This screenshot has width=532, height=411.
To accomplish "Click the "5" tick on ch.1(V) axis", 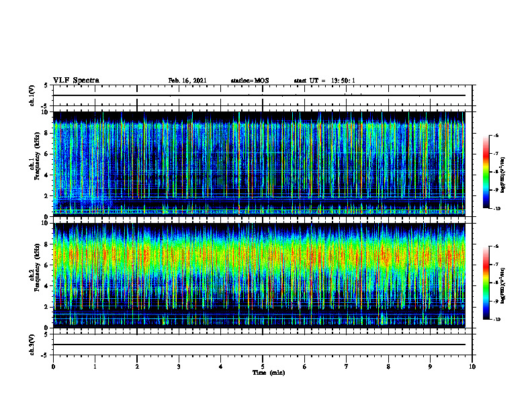I will tap(47, 86).
